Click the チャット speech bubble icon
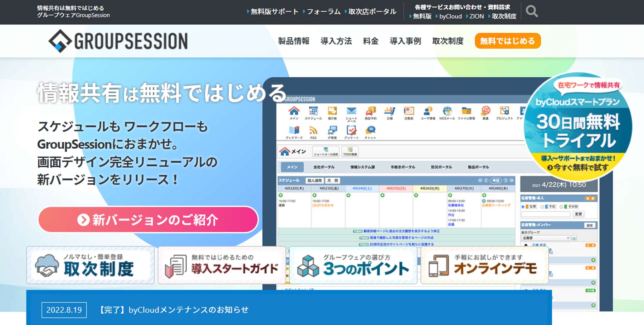Image resolution: width=644 pixels, height=325 pixels. 370,131
